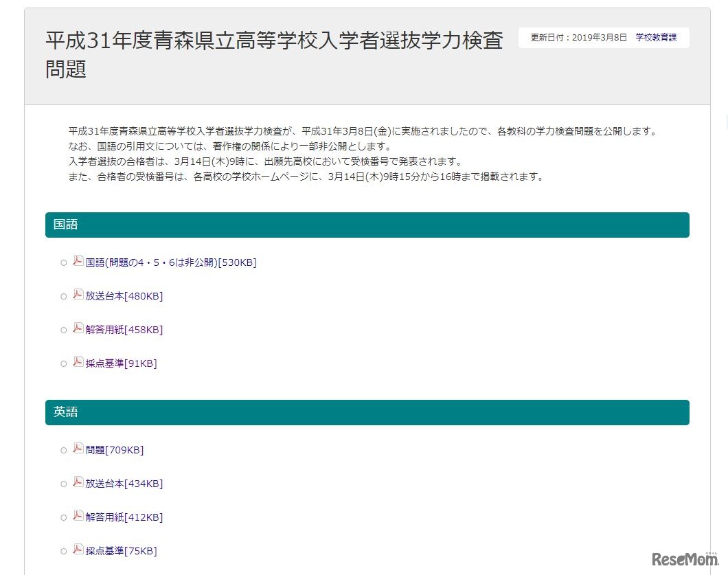Open 英語 採点基準[75KB]
The width and height of the screenshot is (728, 575).
(x=121, y=550)
